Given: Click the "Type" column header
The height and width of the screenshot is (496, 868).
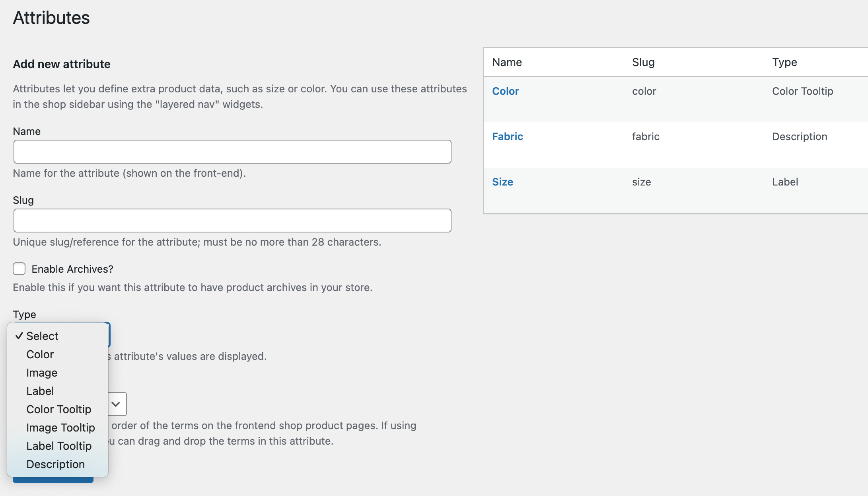Looking at the screenshot, I should point(784,62).
